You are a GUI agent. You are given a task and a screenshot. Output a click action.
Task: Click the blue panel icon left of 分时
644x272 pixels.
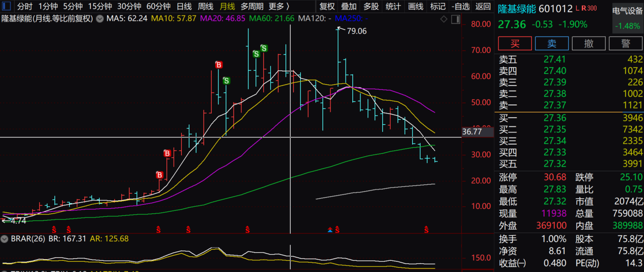(x=7, y=7)
